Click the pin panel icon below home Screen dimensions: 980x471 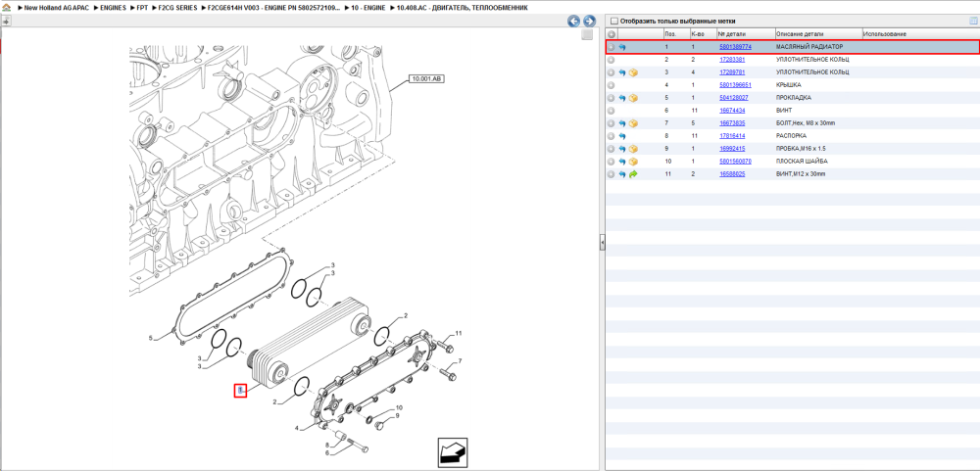point(6,21)
